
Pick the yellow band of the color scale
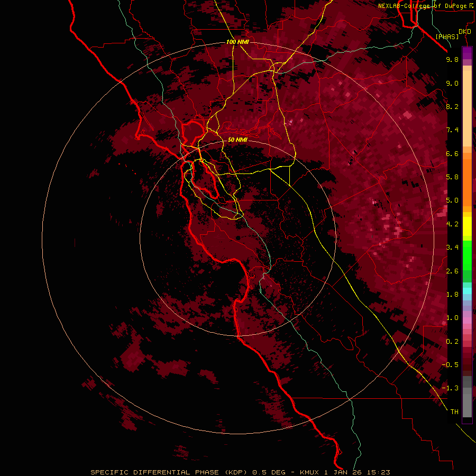(x=467, y=226)
